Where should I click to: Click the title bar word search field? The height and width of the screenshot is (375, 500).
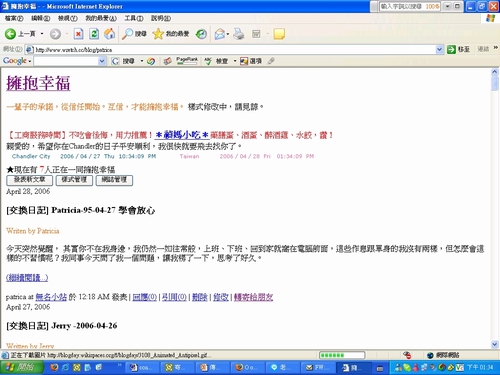coord(410,6)
